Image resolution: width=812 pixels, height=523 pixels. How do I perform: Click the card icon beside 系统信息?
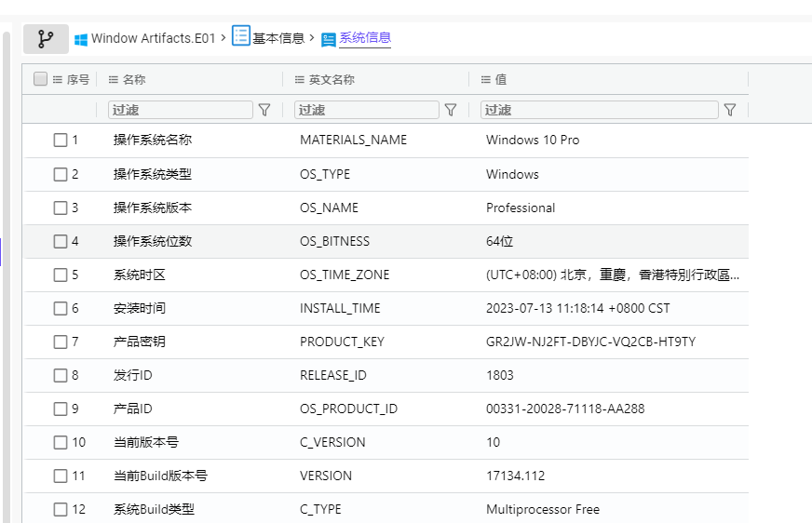pos(329,40)
